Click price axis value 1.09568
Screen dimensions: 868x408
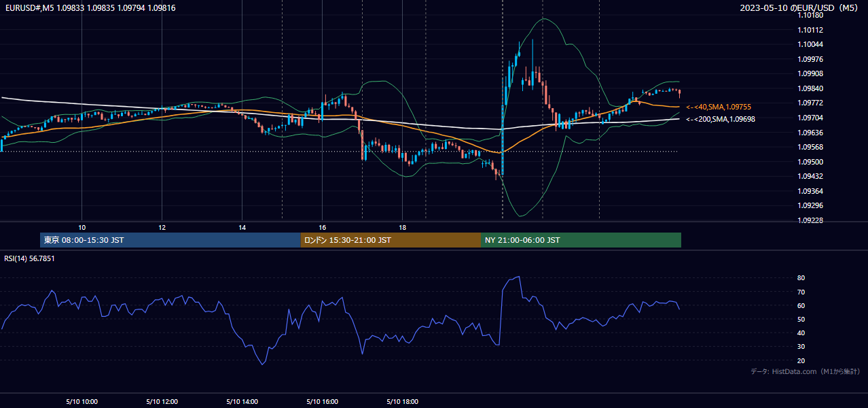click(811, 148)
